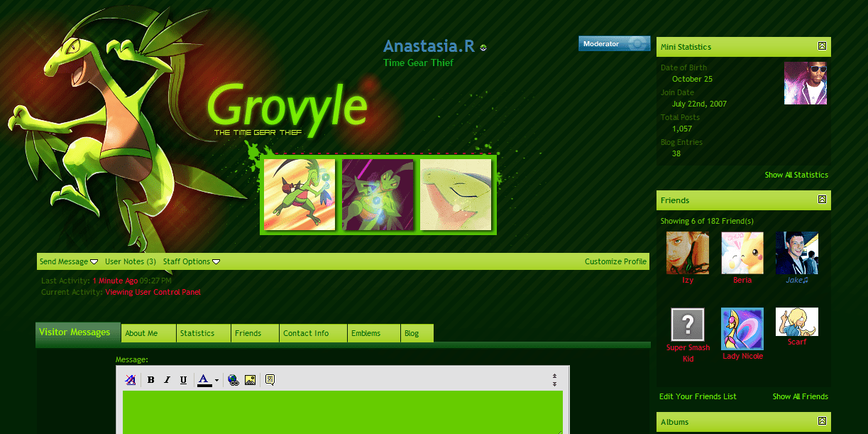Open the Send Message dropdown
This screenshot has width=868, height=434.
pos(69,261)
